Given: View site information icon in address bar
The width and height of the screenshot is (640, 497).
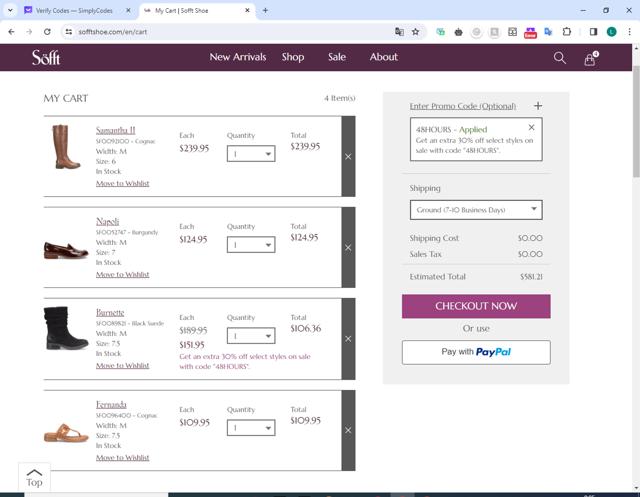Looking at the screenshot, I should click(x=69, y=31).
